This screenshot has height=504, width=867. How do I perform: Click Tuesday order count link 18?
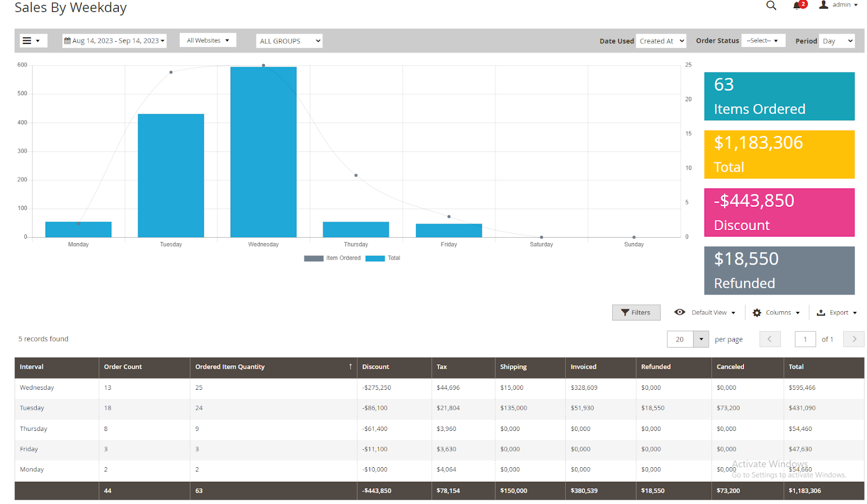coord(108,408)
